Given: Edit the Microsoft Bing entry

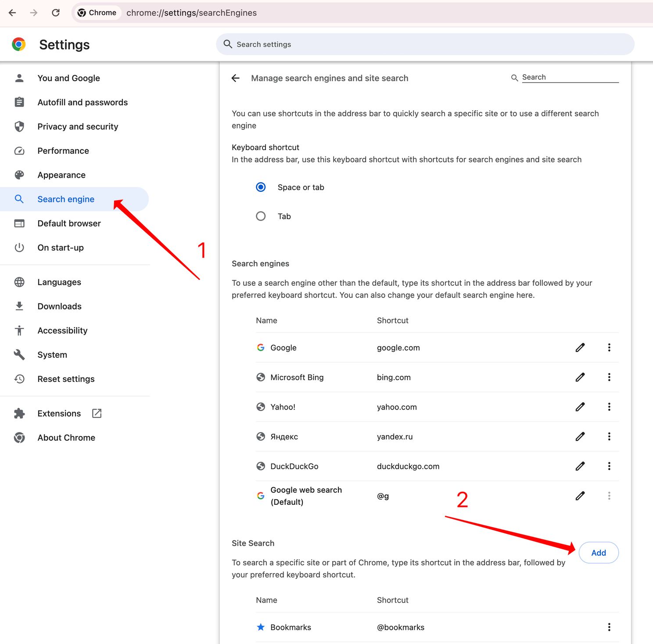Looking at the screenshot, I should (580, 377).
